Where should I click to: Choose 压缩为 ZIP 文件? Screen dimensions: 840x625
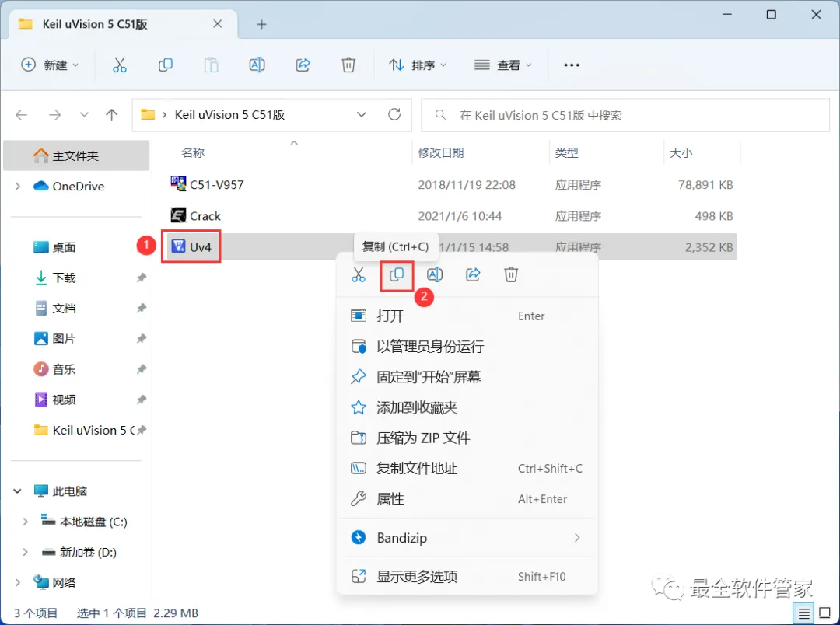[467, 438]
